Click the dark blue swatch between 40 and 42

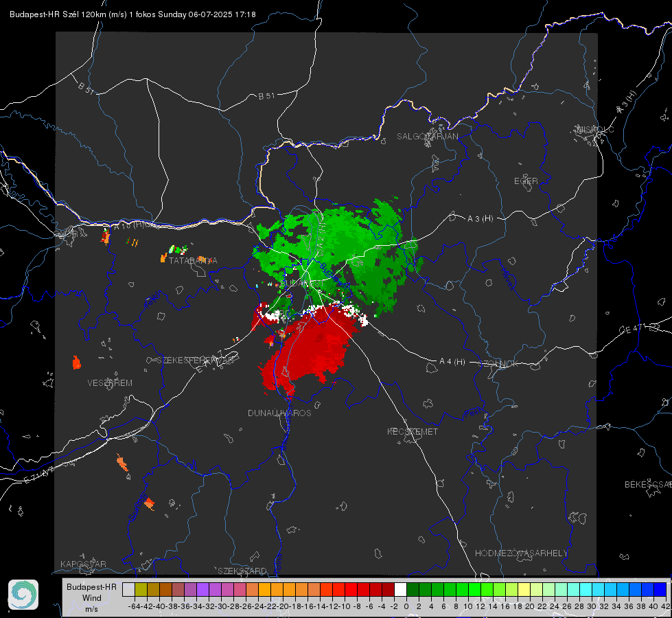coord(660,589)
